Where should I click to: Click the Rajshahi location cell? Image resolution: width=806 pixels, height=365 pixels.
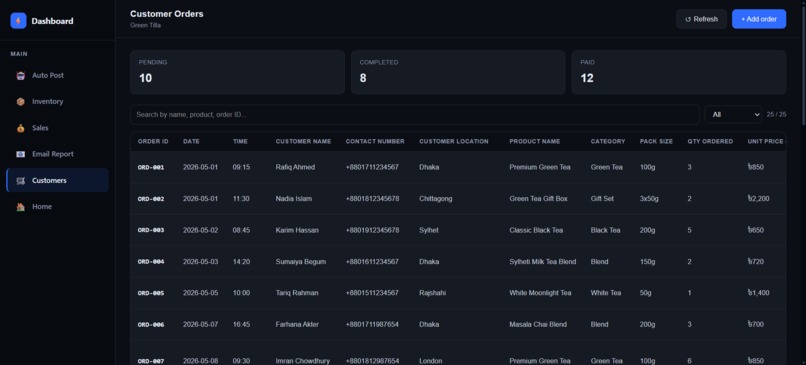433,293
